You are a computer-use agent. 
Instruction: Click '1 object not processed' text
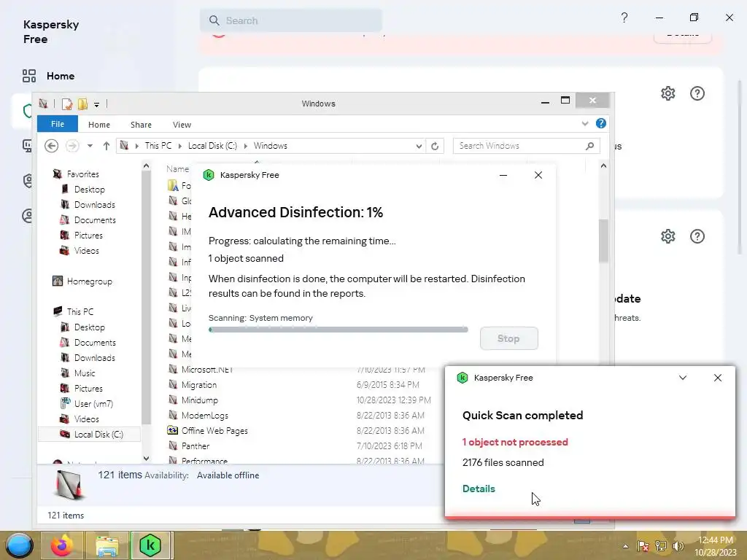tap(515, 442)
